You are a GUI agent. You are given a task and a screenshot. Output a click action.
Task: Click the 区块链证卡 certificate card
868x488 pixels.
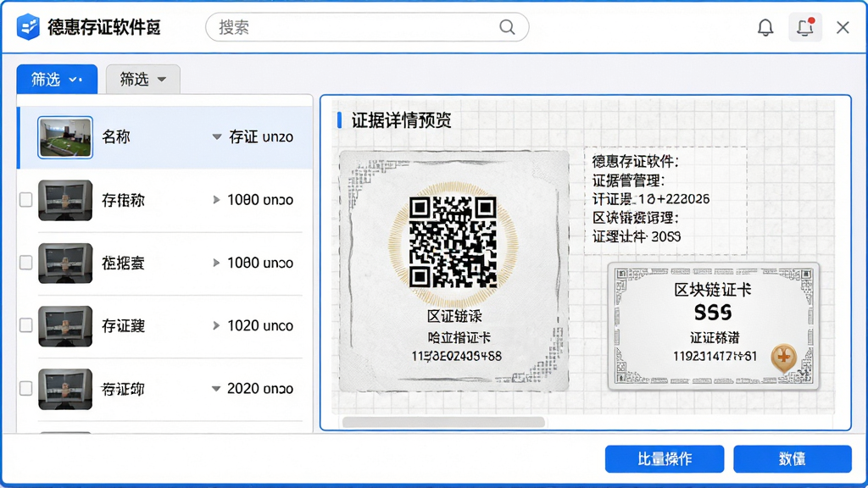(x=713, y=326)
